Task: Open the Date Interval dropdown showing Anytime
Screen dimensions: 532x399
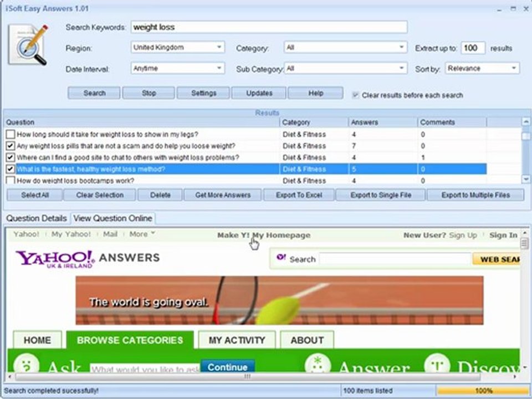Action: (177, 68)
